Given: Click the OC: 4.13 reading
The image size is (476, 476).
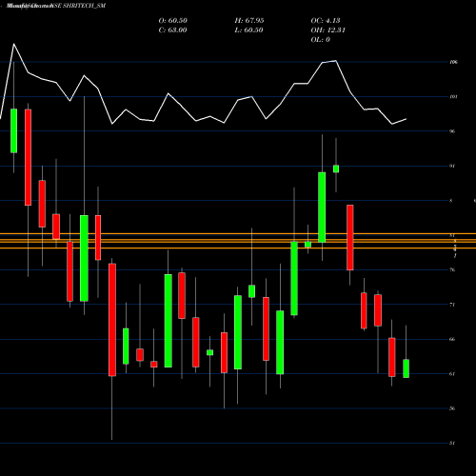Looking at the screenshot, I should (326, 21).
